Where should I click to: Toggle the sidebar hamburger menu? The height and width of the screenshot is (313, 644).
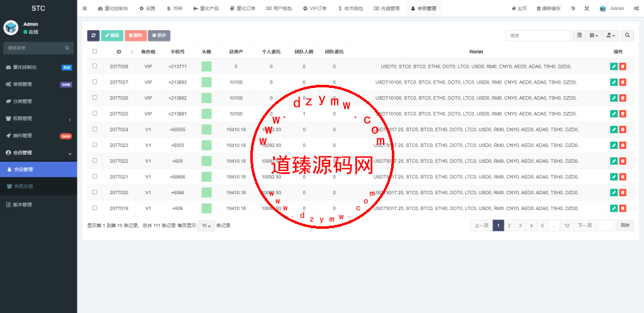[x=85, y=8]
